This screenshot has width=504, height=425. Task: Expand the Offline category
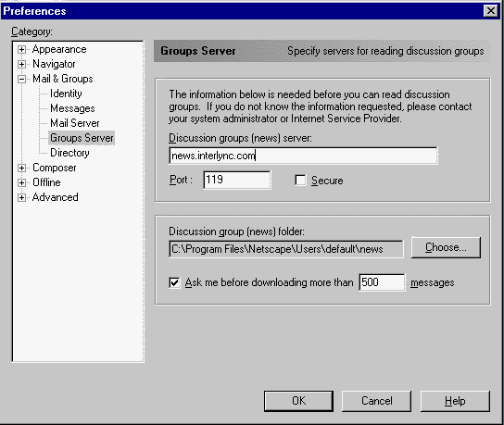[21, 182]
